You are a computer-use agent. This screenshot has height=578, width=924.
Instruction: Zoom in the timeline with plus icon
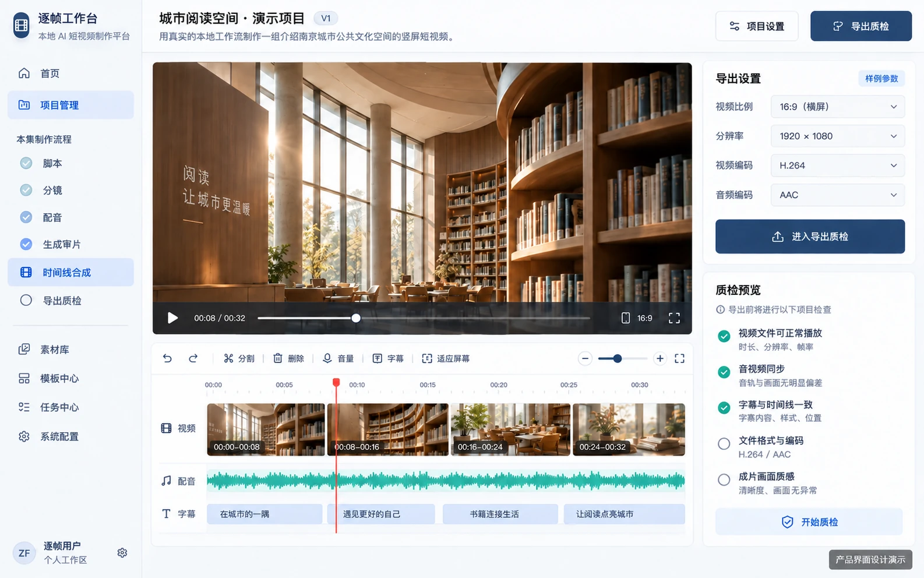(660, 359)
